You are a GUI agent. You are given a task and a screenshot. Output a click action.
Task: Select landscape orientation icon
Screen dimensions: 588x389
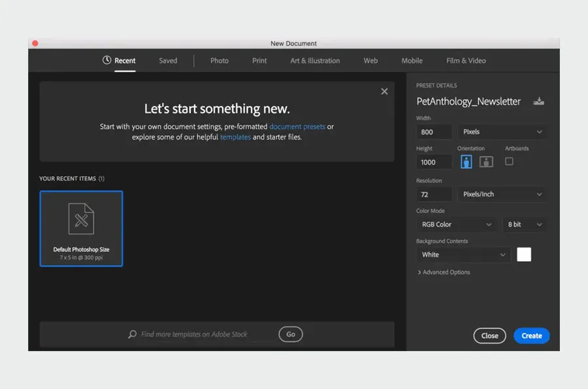tap(486, 162)
